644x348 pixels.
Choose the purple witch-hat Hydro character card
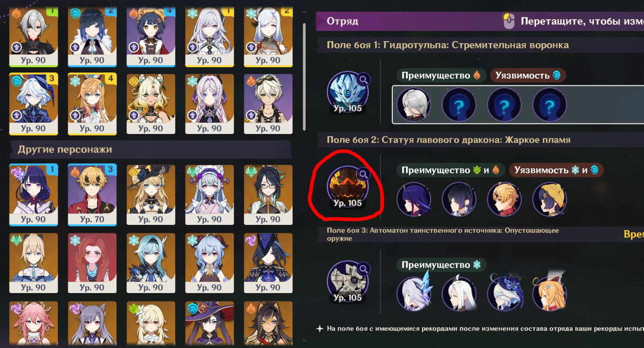[x=210, y=325]
